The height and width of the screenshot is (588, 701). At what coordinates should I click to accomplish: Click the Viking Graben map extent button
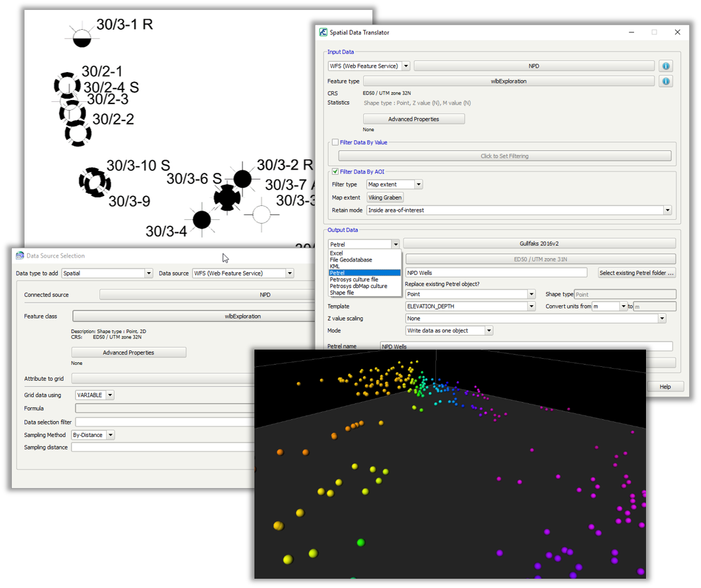pyautogui.click(x=385, y=197)
